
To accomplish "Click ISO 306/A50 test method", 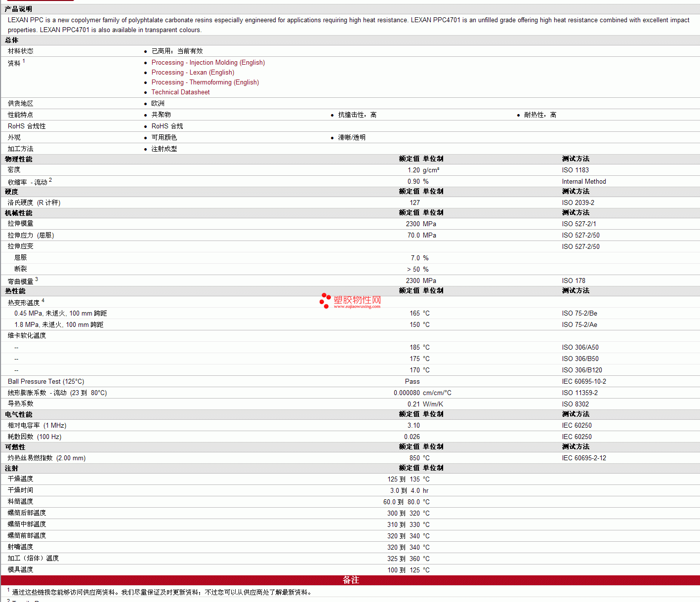I will [580, 348].
